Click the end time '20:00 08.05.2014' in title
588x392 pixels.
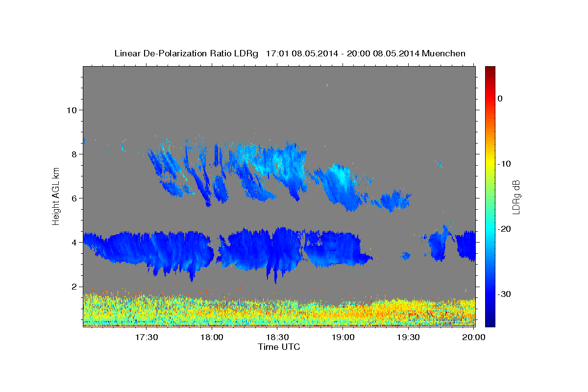tap(383, 53)
